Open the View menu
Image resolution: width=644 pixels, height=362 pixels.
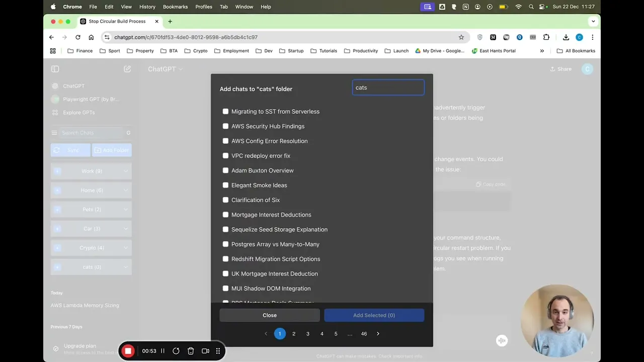pos(126,7)
